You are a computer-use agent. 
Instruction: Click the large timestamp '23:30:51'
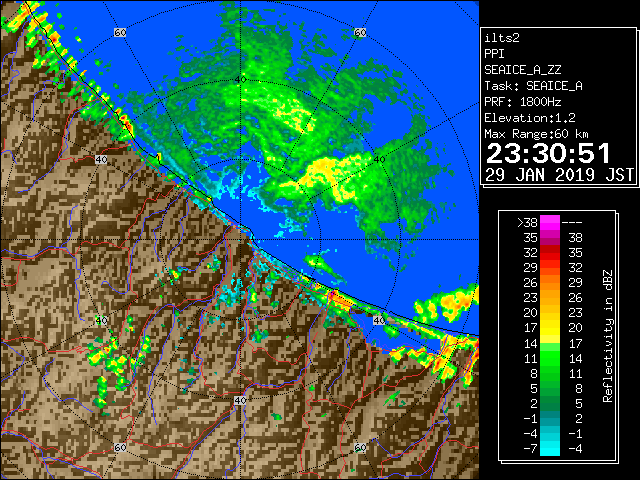pyautogui.click(x=548, y=153)
